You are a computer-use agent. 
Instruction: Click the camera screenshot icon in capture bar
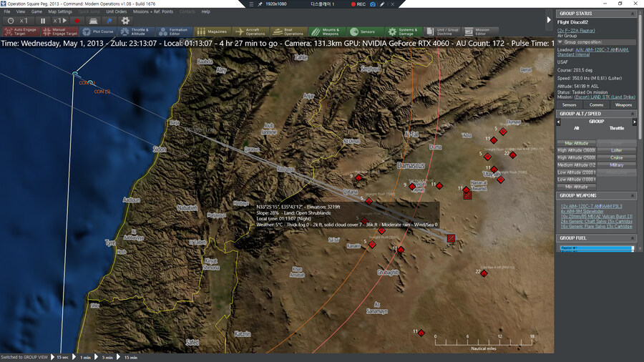pyautogui.click(x=373, y=4)
